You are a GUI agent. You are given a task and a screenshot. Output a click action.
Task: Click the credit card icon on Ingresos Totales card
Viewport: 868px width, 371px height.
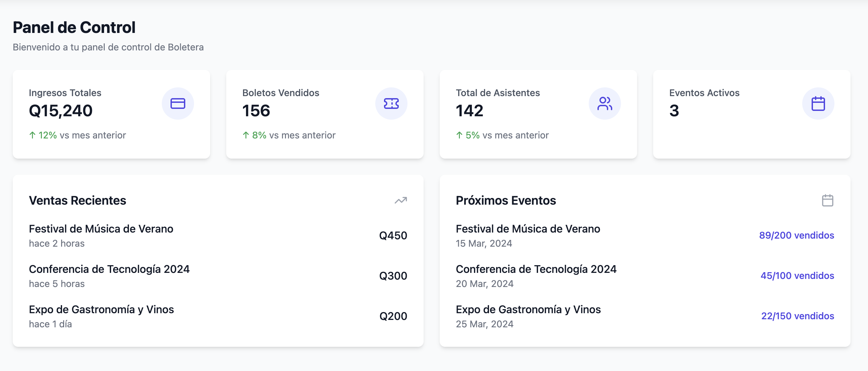pyautogui.click(x=178, y=104)
